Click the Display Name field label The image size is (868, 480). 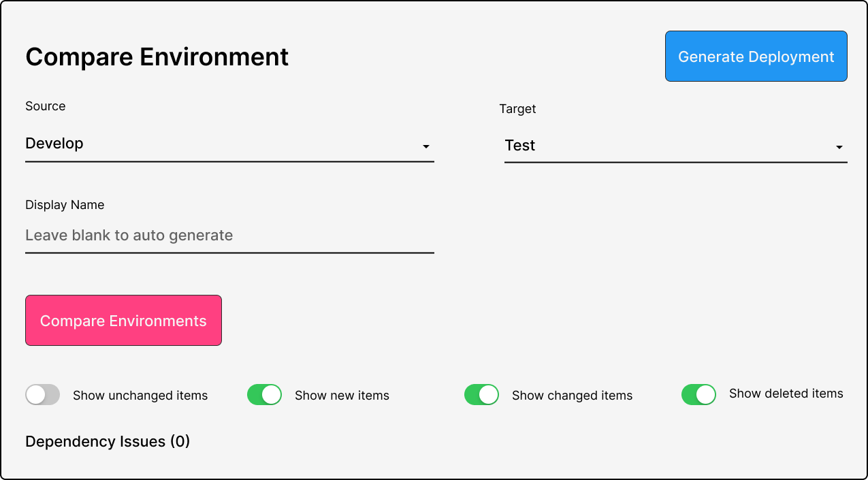click(65, 205)
